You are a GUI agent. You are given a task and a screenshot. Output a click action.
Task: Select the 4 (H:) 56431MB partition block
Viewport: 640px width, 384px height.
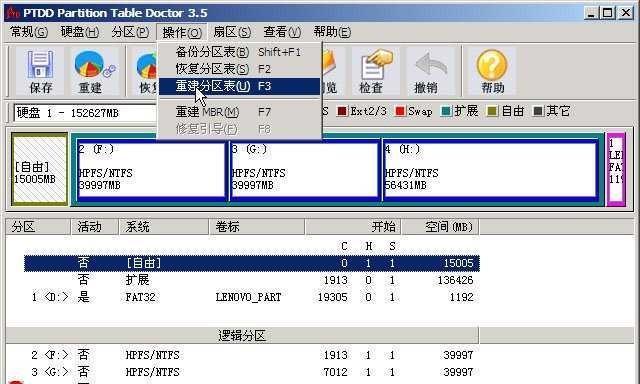[491, 170]
